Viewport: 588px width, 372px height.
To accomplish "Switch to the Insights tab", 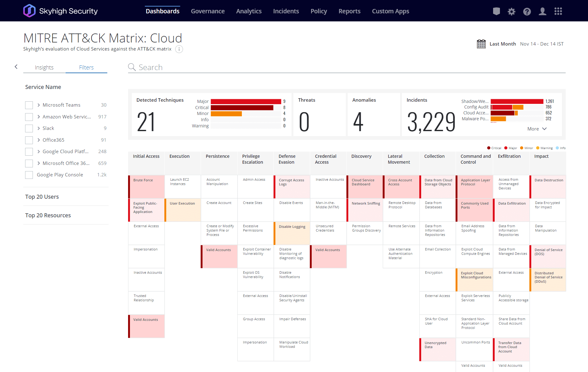I will tap(44, 68).
